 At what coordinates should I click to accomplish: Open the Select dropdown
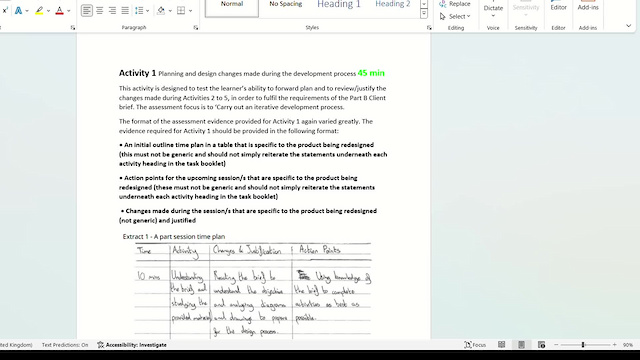point(455,16)
